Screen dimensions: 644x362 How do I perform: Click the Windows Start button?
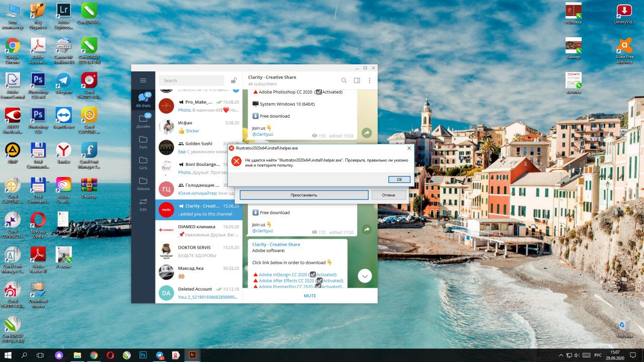click(x=8, y=355)
